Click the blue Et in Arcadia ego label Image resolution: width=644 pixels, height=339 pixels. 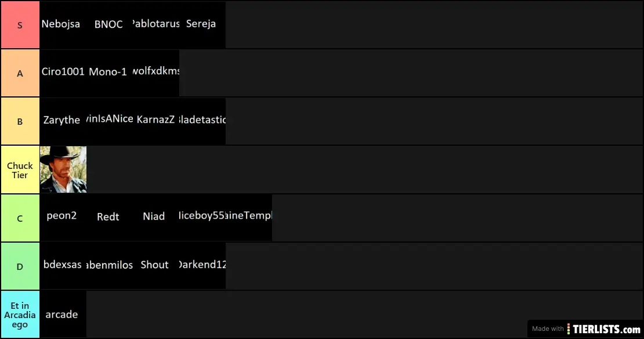pyautogui.click(x=20, y=315)
